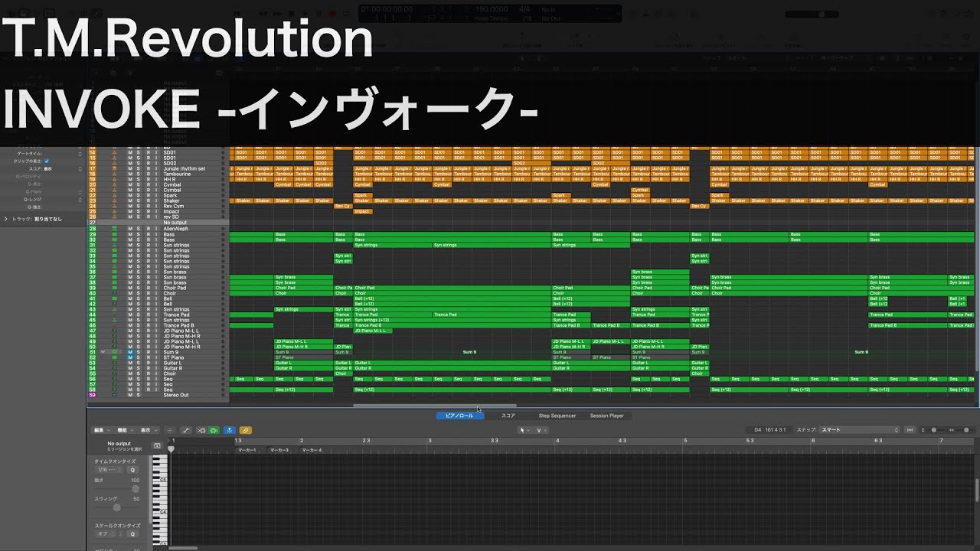Open the ゲートタイム popup in inspector
Image resolution: width=980 pixels, height=551 pixels.
[x=80, y=154]
